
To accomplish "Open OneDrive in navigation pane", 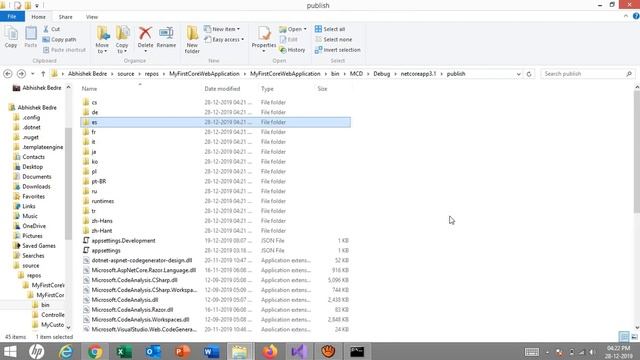I will [34, 226].
